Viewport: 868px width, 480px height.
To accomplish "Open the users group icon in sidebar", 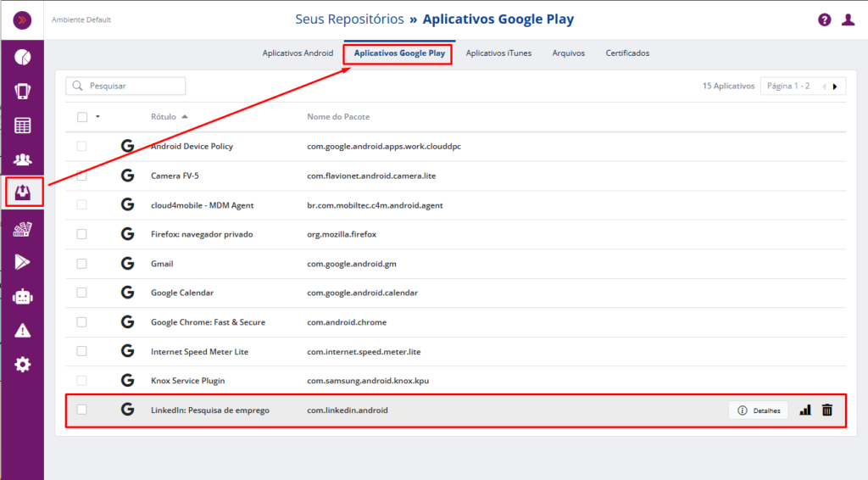I will pos(22,159).
